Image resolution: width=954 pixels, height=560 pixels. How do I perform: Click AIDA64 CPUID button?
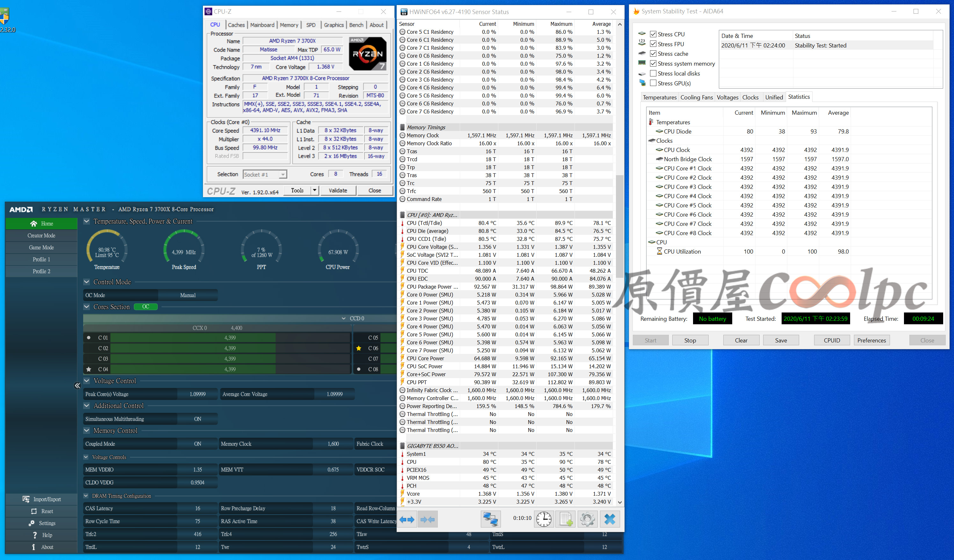coord(832,340)
